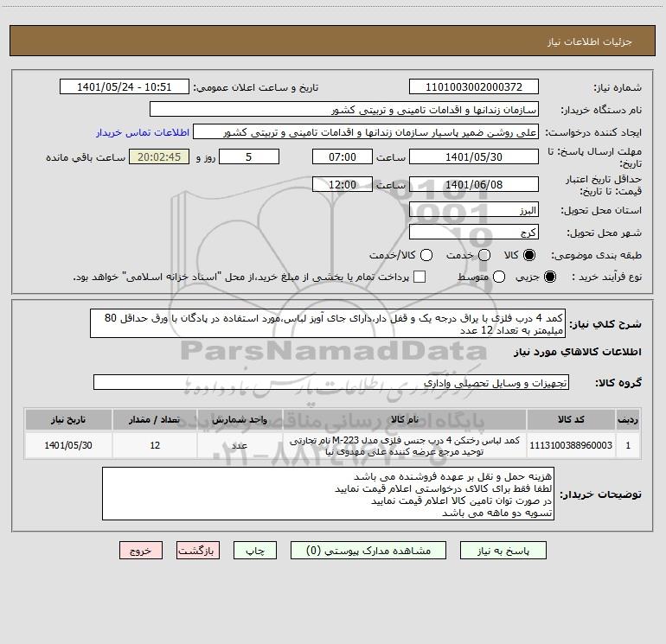Viewport: 666px width, 644px height.
Task: Click the واحد شمارش column header
Action: point(240,420)
